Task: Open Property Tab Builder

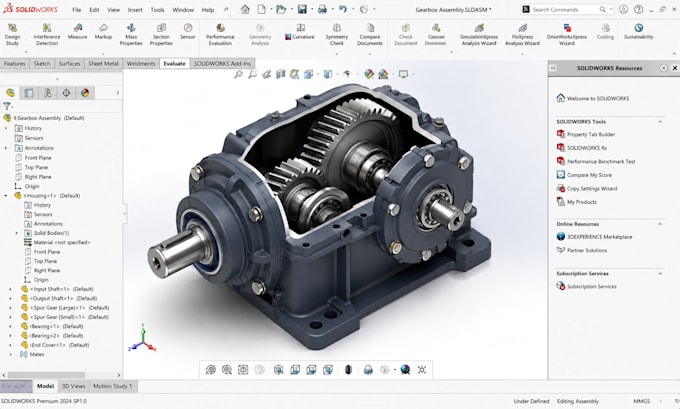Action: point(585,134)
